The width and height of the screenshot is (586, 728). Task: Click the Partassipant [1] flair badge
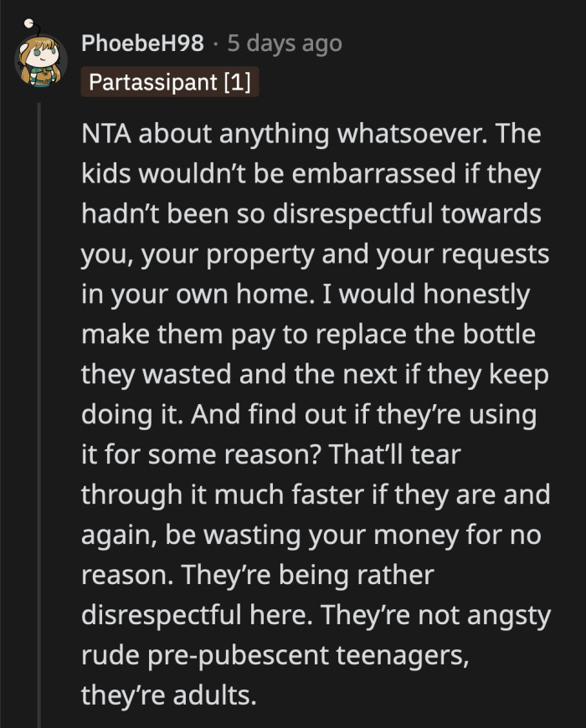point(170,82)
